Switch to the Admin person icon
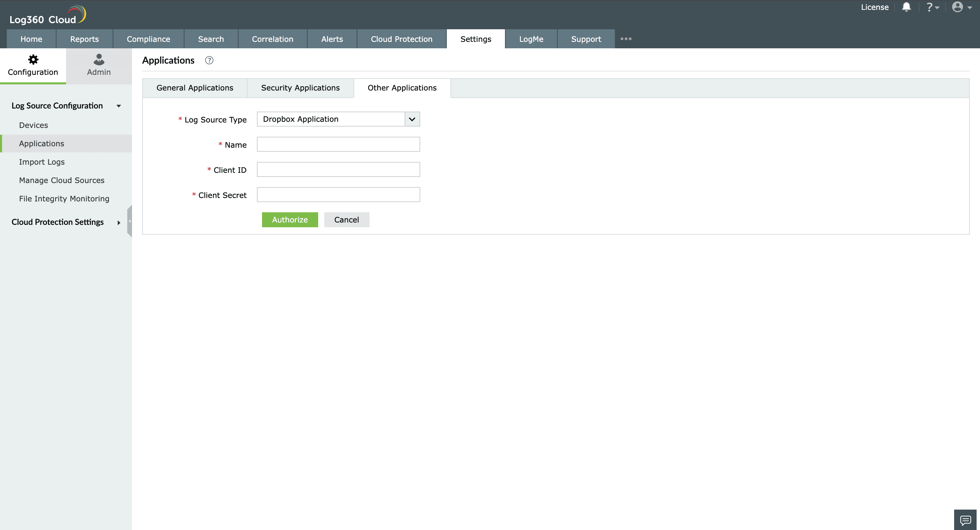Image resolution: width=980 pixels, height=530 pixels. [x=99, y=60]
